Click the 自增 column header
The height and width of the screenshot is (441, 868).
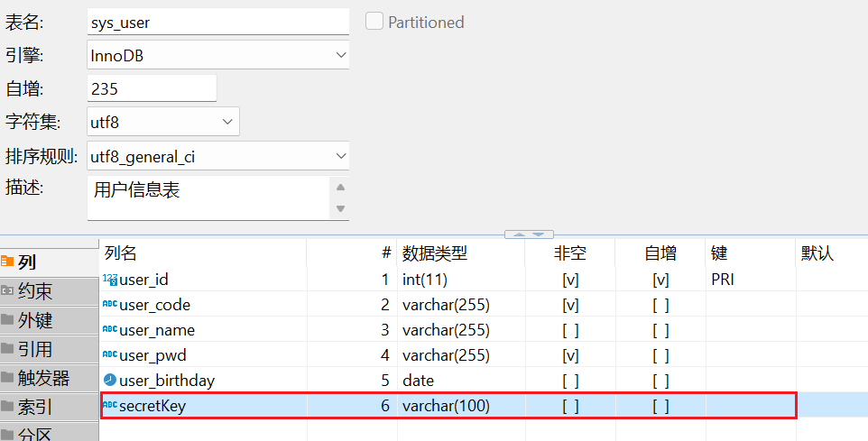coord(660,253)
